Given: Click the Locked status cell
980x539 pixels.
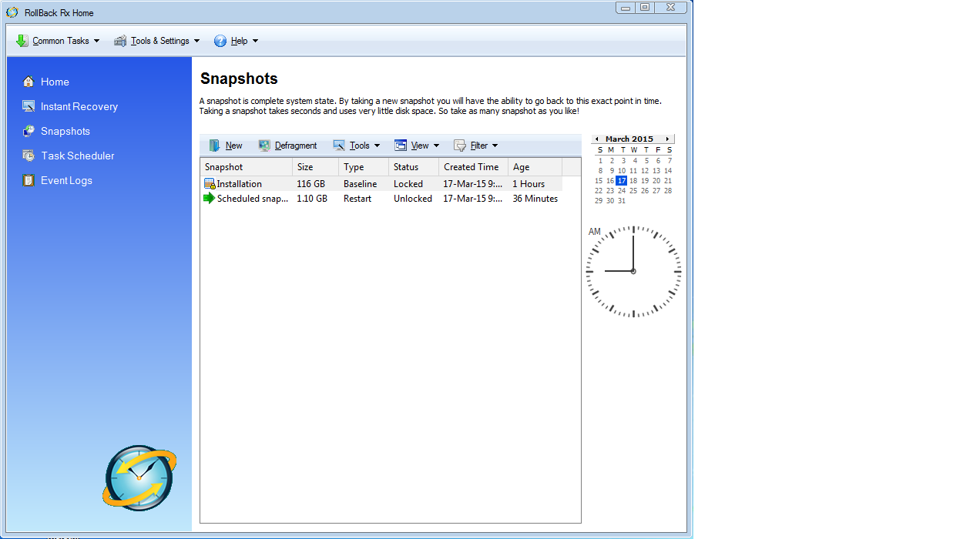Looking at the screenshot, I should pyautogui.click(x=408, y=184).
